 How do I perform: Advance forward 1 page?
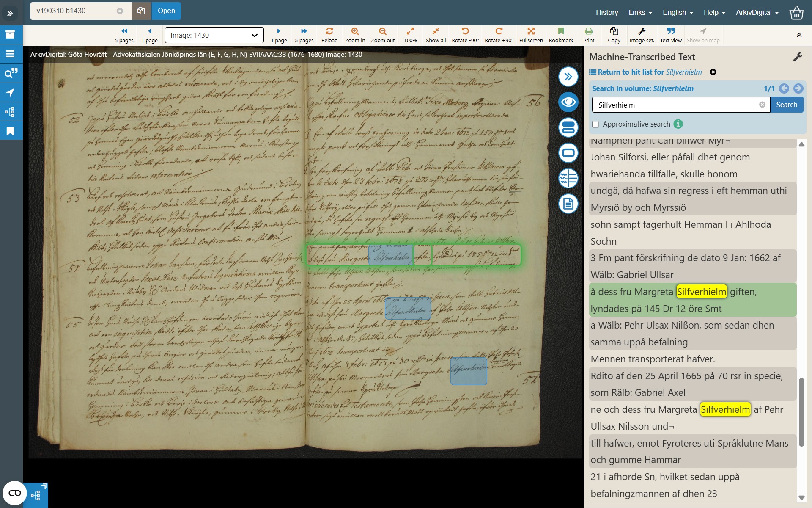[279, 35]
